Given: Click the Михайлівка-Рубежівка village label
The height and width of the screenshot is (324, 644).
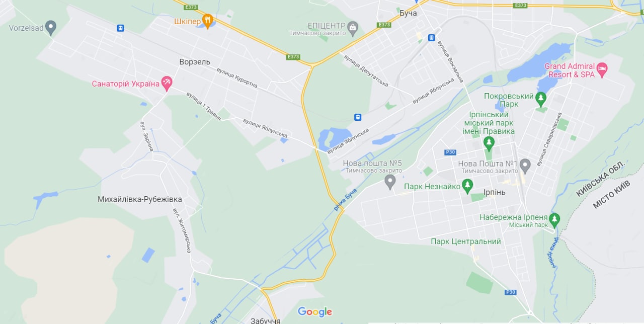Looking at the screenshot, I should pyautogui.click(x=140, y=199).
